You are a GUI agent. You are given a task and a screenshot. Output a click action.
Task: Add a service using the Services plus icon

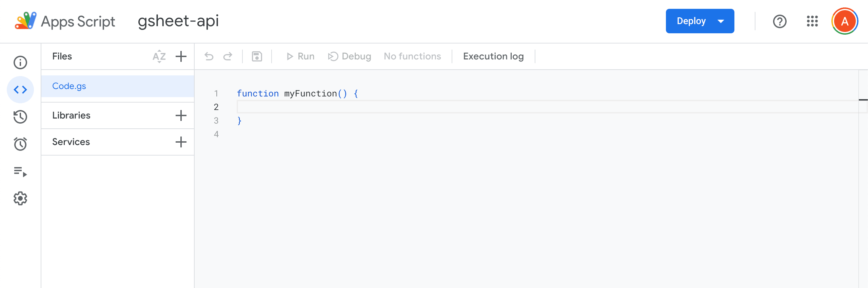coord(181,142)
